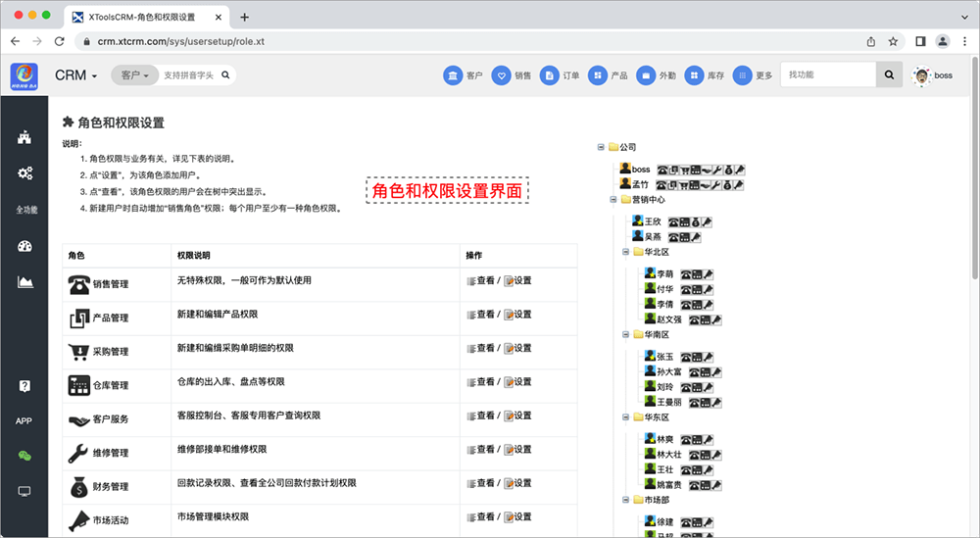Open the area chart icon in sidebar

click(x=25, y=282)
